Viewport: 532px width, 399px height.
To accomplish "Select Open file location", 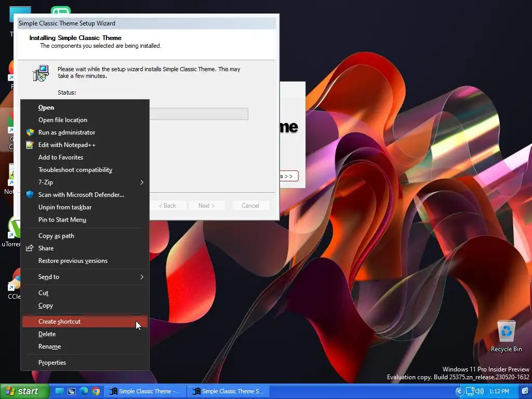I will click(85, 120).
